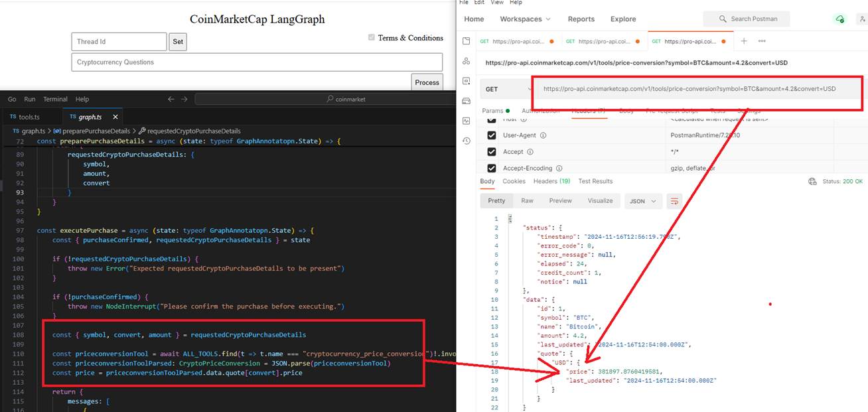Screen dimensions: 868x412
Task: Click the Set button next to Thread Id
Action: pos(178,42)
